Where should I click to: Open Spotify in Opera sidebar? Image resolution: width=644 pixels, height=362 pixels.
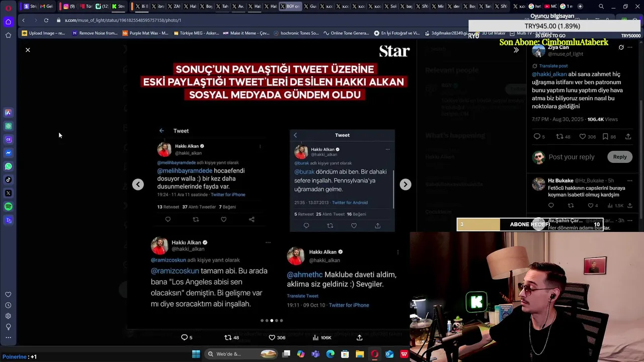point(8,207)
